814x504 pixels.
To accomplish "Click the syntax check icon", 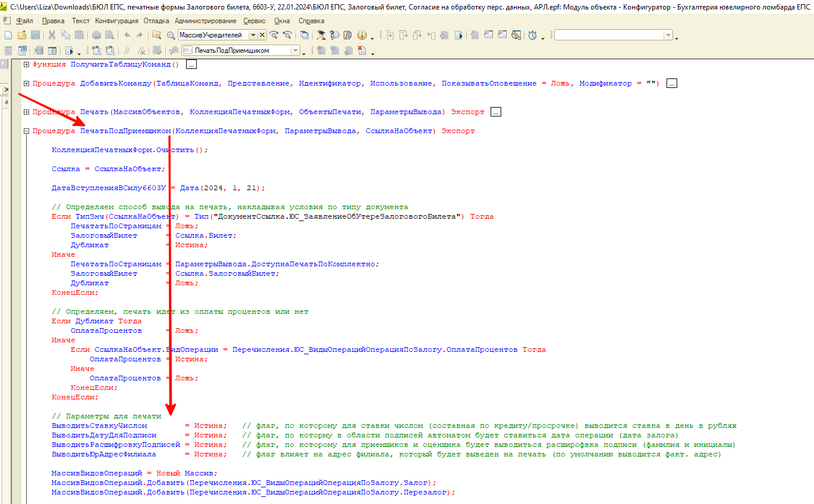I will pos(156,51).
